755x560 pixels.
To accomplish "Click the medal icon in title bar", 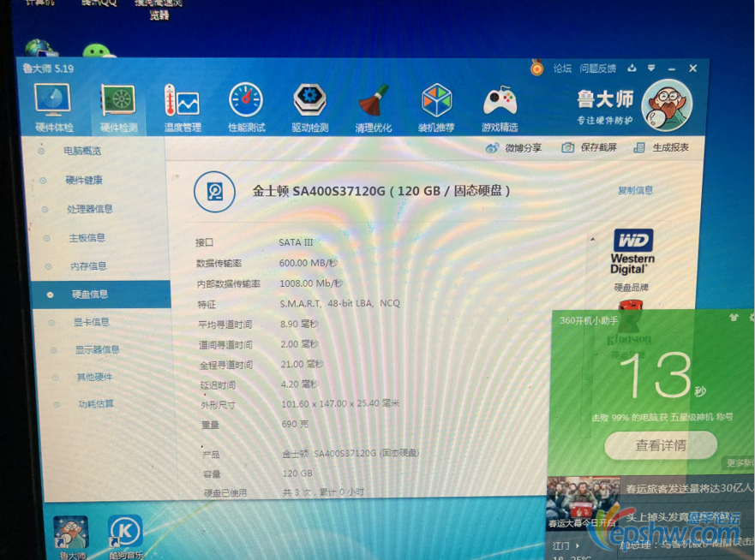I will coord(536,68).
